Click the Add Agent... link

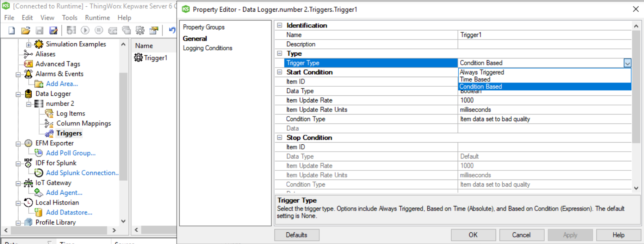pos(64,193)
